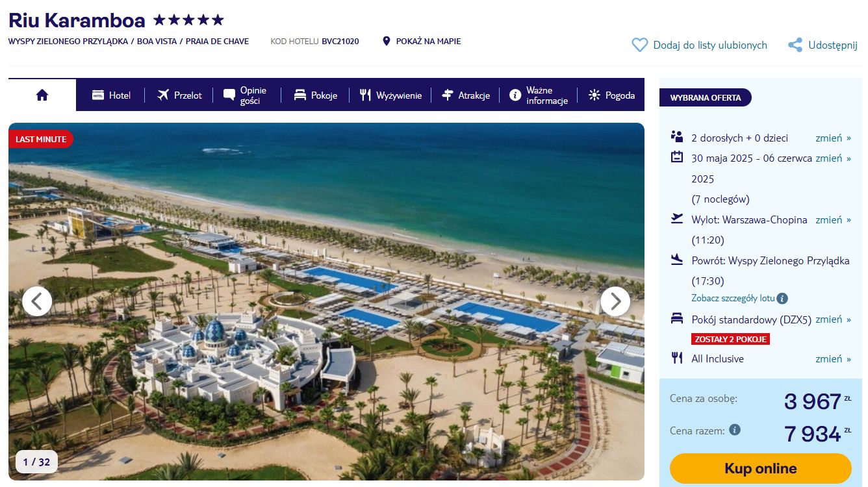Go to previous photo with left arrow
Viewport: 868px width, 487px height.
click(37, 301)
